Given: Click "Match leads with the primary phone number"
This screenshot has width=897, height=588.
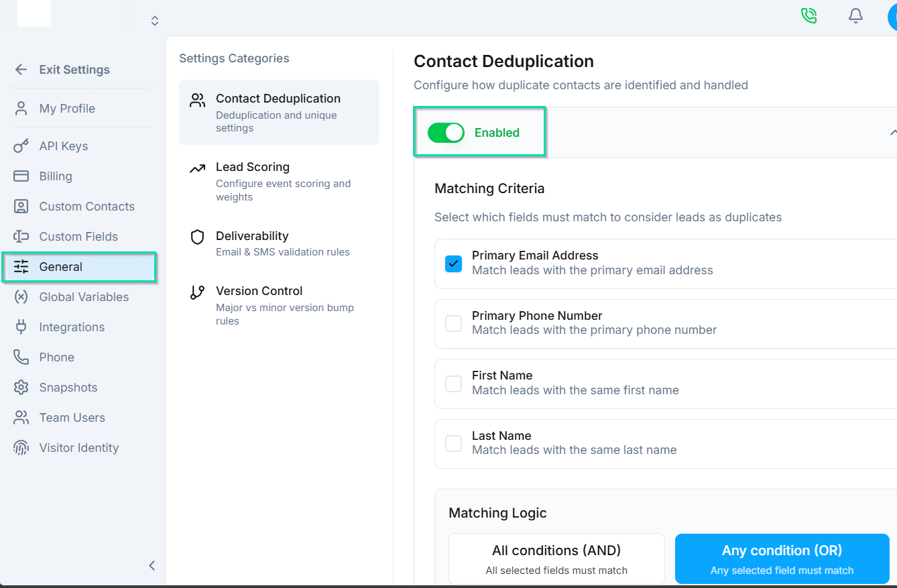Looking at the screenshot, I should (595, 330).
